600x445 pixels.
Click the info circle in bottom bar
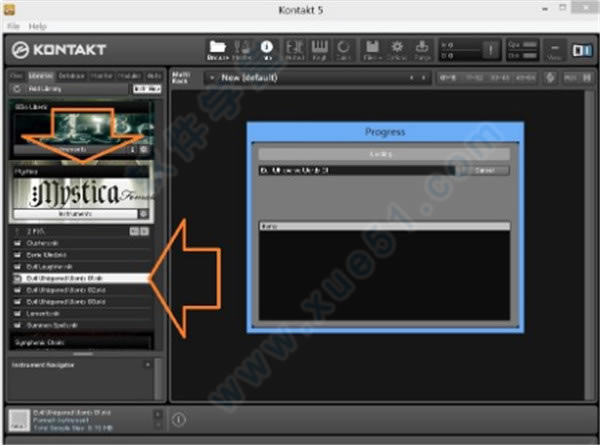(x=178, y=420)
